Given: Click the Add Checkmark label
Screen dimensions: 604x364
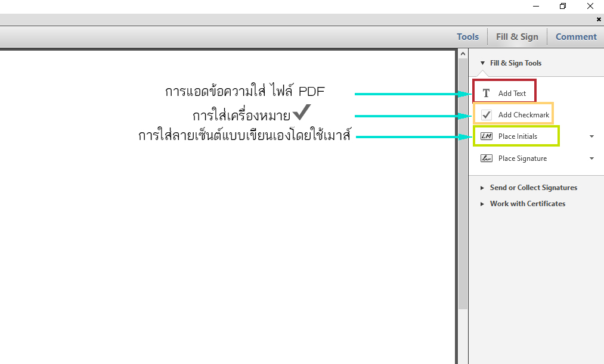Looking at the screenshot, I should pyautogui.click(x=524, y=115).
